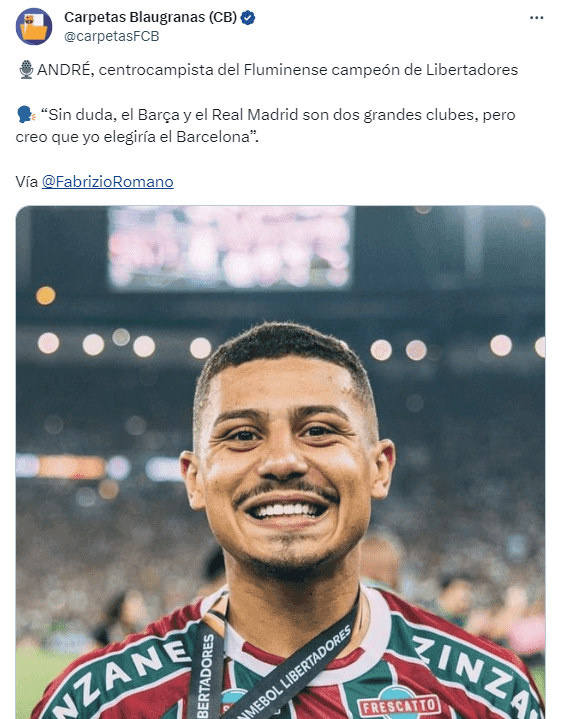The height and width of the screenshot is (719, 561).
Task: Open the three-dot more options menu
Action: (536, 18)
